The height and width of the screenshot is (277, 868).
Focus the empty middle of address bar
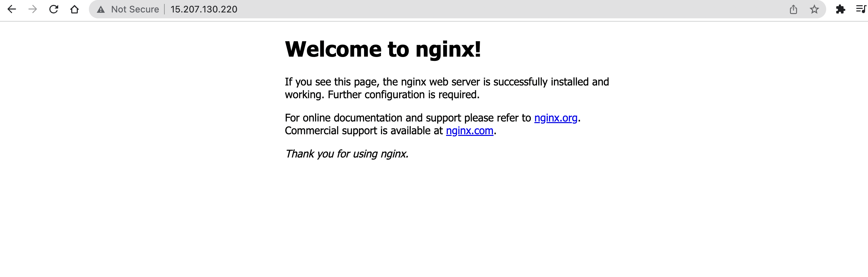pyautogui.click(x=506, y=9)
